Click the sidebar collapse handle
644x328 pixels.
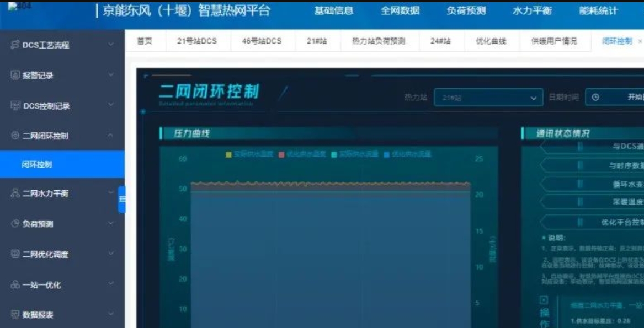click(x=121, y=200)
